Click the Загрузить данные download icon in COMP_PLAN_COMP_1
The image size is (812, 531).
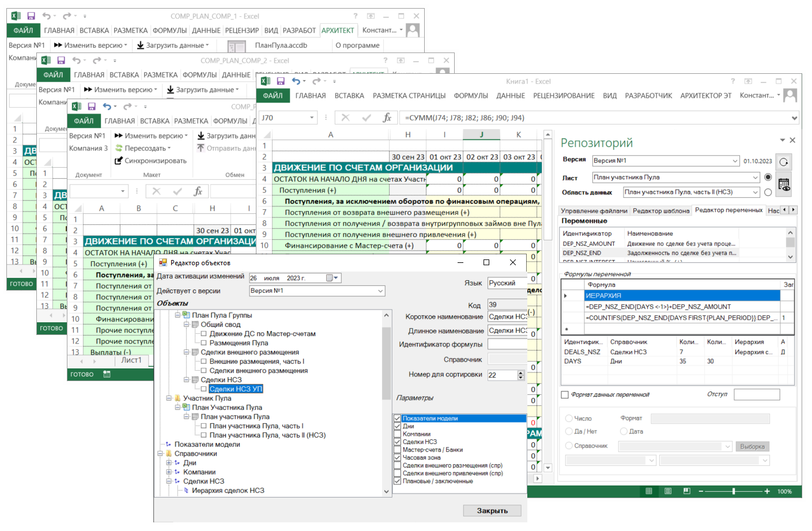140,45
